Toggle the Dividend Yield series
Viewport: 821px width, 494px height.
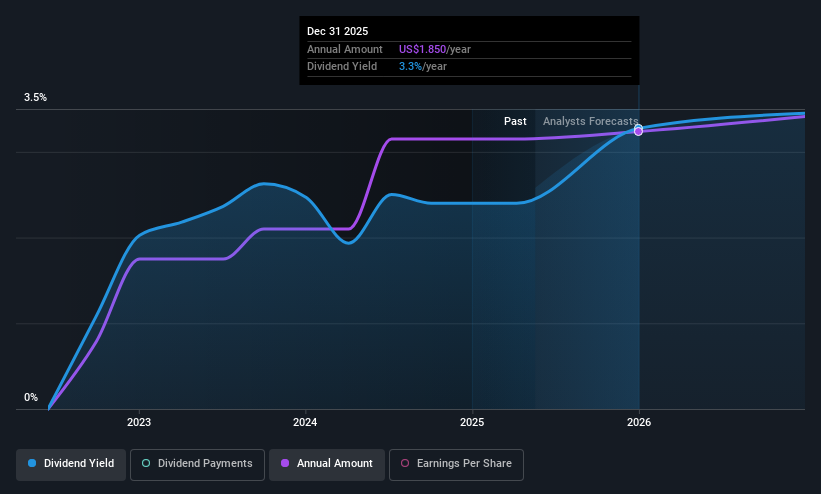point(71,464)
